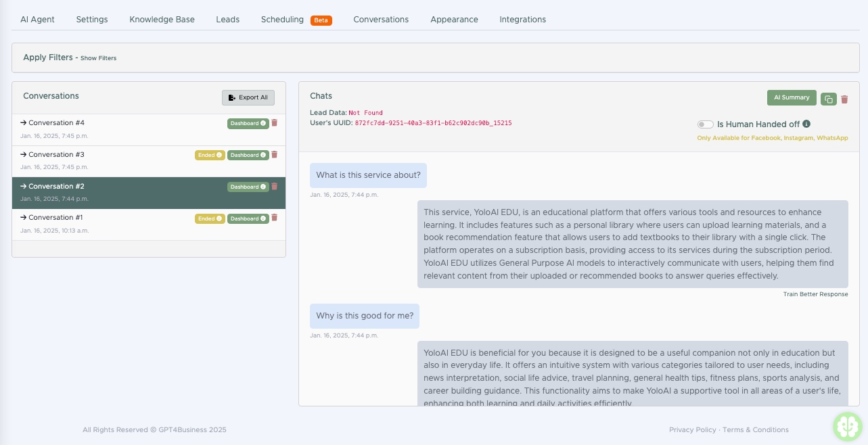Switch to the Knowledge Base tab
Viewport: 868px width, 445px height.
(x=162, y=20)
